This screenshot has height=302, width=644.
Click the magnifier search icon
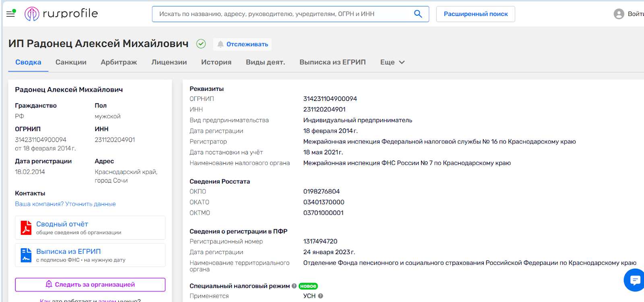(x=418, y=14)
